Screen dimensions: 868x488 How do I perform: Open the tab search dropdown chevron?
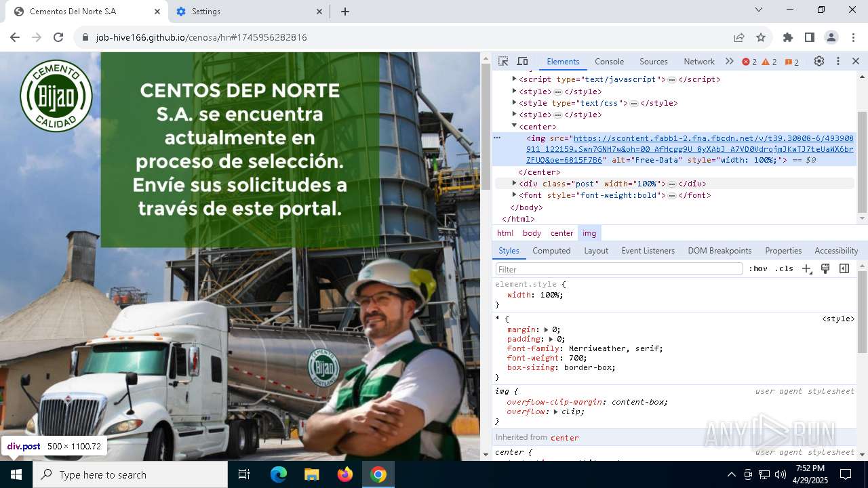coord(759,9)
